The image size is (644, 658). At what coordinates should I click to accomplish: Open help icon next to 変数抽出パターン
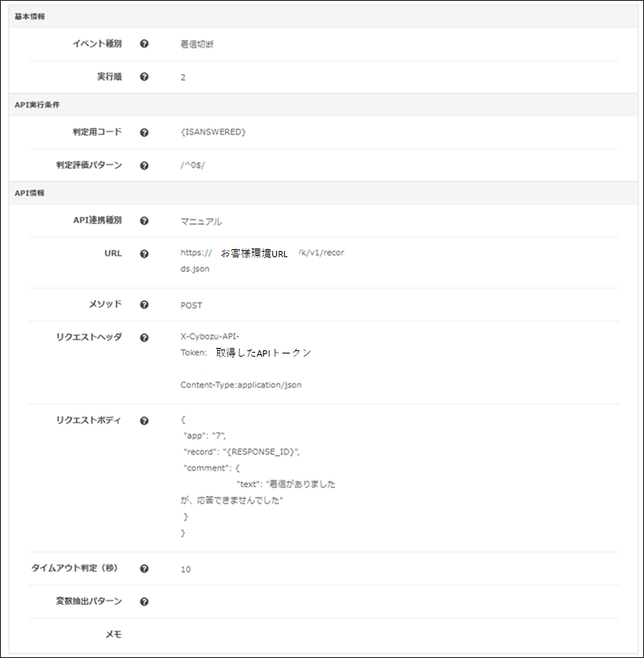[144, 601]
